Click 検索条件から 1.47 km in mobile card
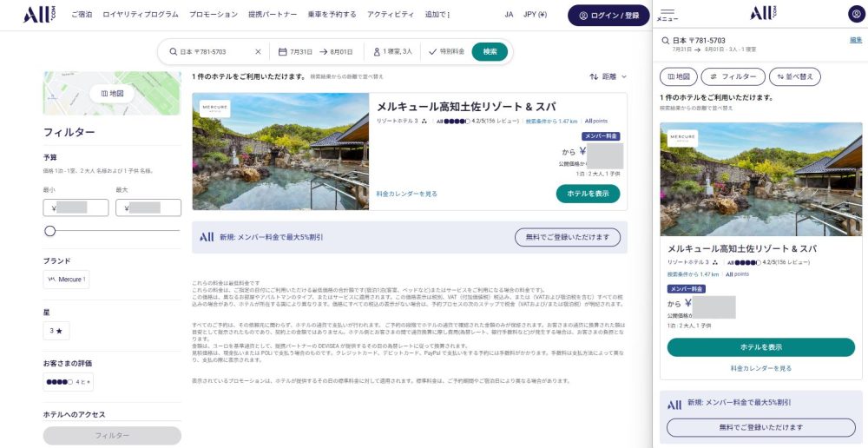Image resolution: width=868 pixels, height=448 pixels. click(693, 274)
